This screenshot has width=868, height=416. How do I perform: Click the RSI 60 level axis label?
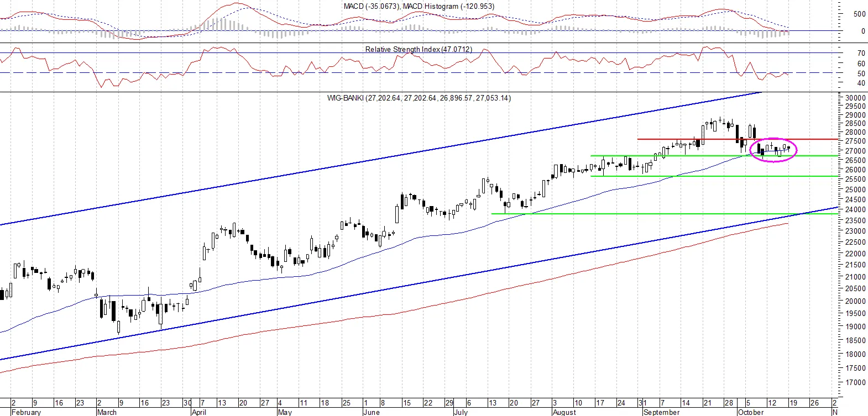tap(861, 64)
